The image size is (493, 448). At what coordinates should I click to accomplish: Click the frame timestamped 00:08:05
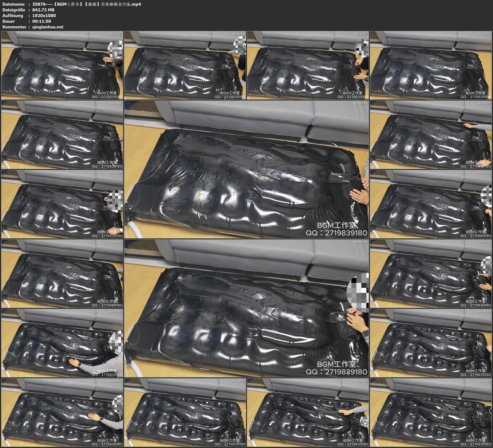point(62,343)
